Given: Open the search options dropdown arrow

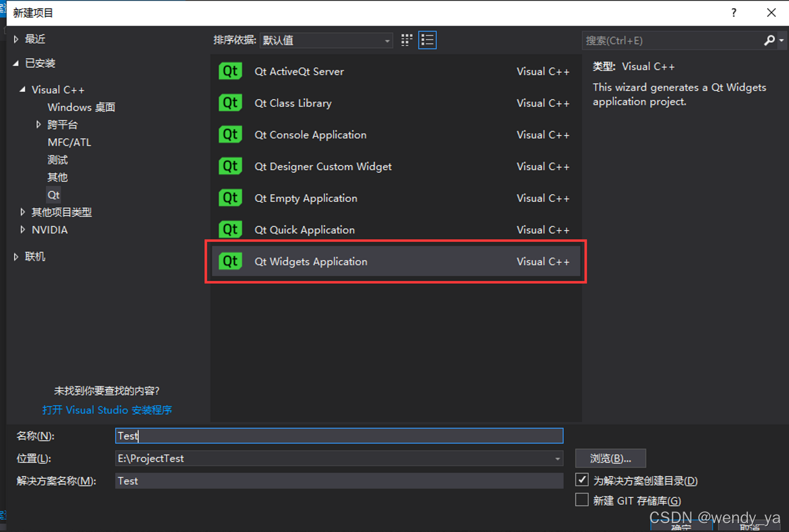Looking at the screenshot, I should (x=781, y=40).
